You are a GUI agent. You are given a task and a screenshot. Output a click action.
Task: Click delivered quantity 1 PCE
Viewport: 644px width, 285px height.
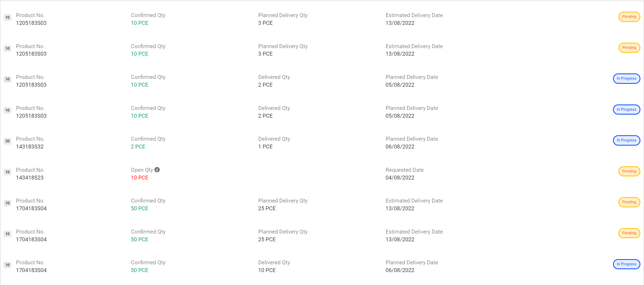[x=265, y=147]
